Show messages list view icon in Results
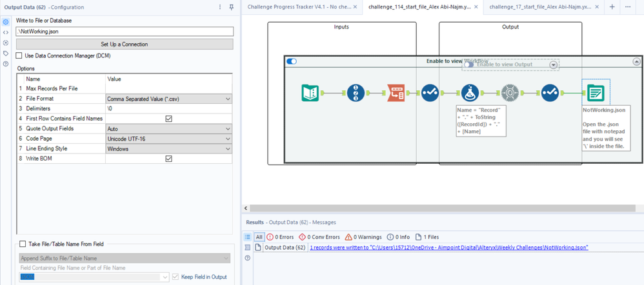 point(248,237)
